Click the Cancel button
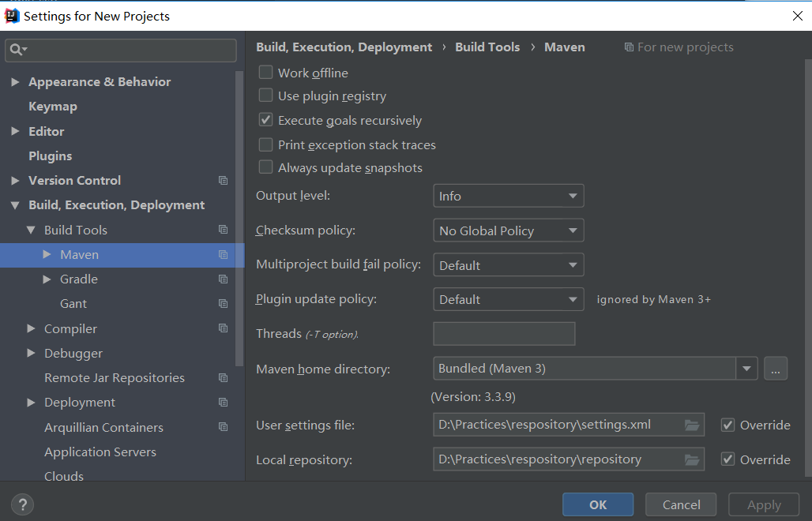The width and height of the screenshot is (812, 521). [681, 504]
